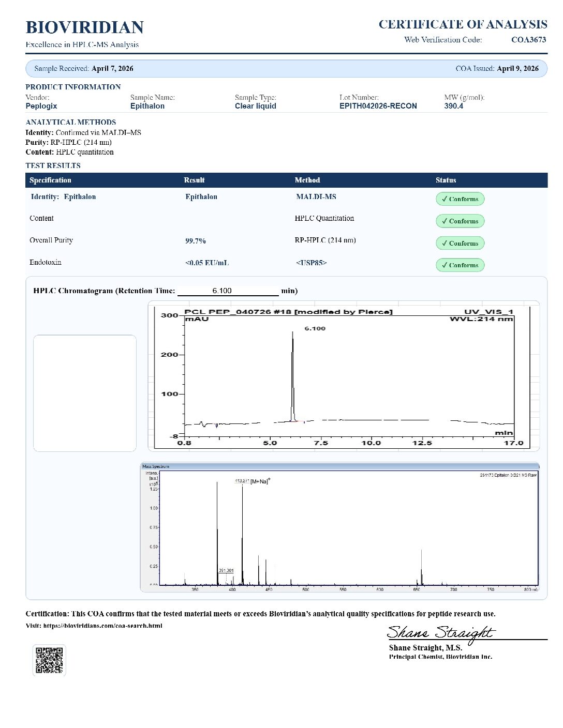Viewport: 563px width, 728px height.
Task: Click the Status column header
Action: pos(446,180)
